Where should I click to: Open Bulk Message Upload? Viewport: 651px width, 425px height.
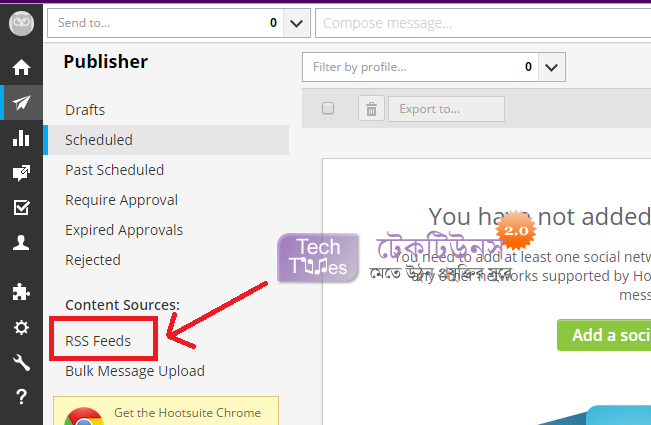(x=135, y=371)
